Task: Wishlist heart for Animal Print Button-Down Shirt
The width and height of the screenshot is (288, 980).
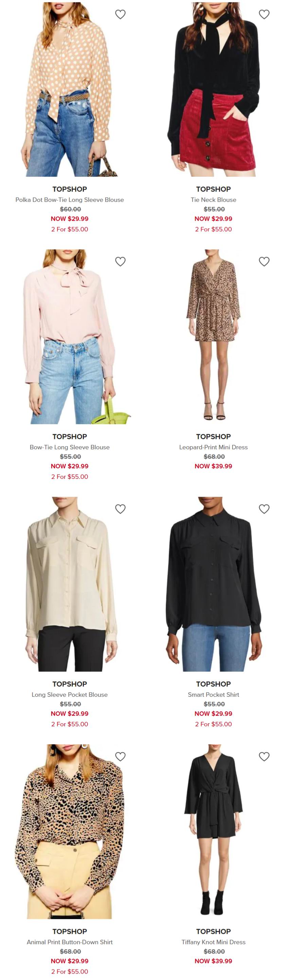Action: [120, 756]
